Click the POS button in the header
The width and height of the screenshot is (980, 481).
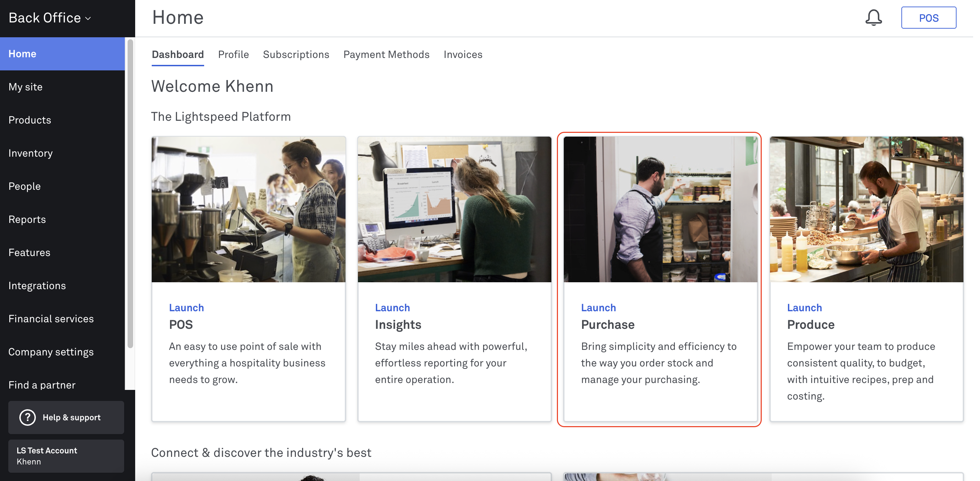click(x=928, y=18)
